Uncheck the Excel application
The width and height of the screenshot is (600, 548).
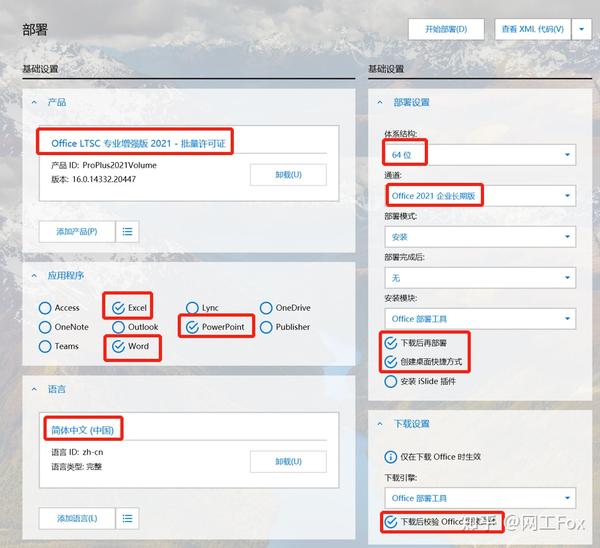(118, 308)
